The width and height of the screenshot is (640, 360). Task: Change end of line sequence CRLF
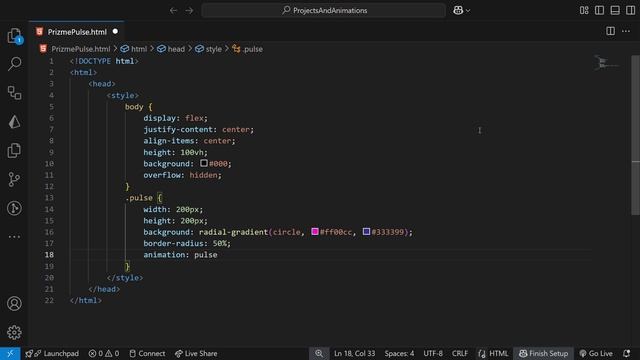(x=460, y=353)
